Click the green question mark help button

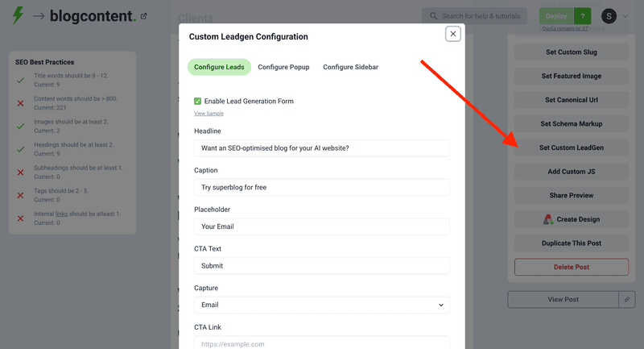[583, 16]
